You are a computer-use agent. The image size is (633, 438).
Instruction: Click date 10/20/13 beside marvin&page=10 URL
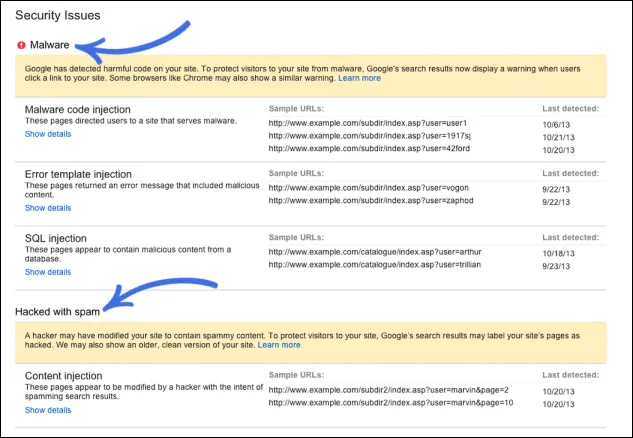tap(558, 404)
